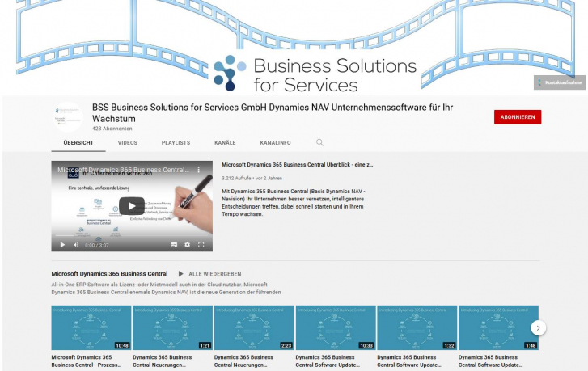588x371 pixels.
Task: Open the thumbnail with duration 10:33
Action: (336, 328)
